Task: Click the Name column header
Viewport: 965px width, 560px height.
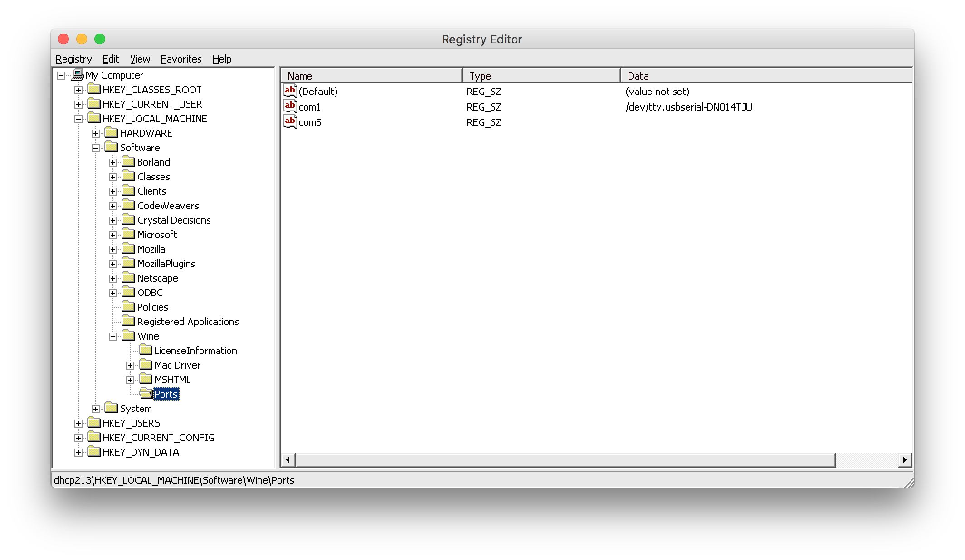Action: [371, 76]
